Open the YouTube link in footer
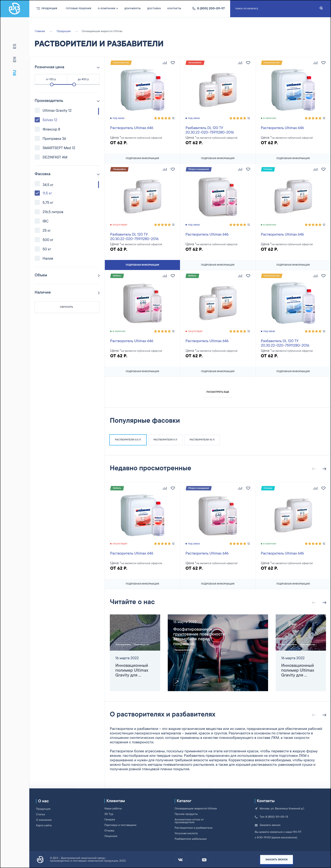Viewport: 331px width, 868px height. 204,860
